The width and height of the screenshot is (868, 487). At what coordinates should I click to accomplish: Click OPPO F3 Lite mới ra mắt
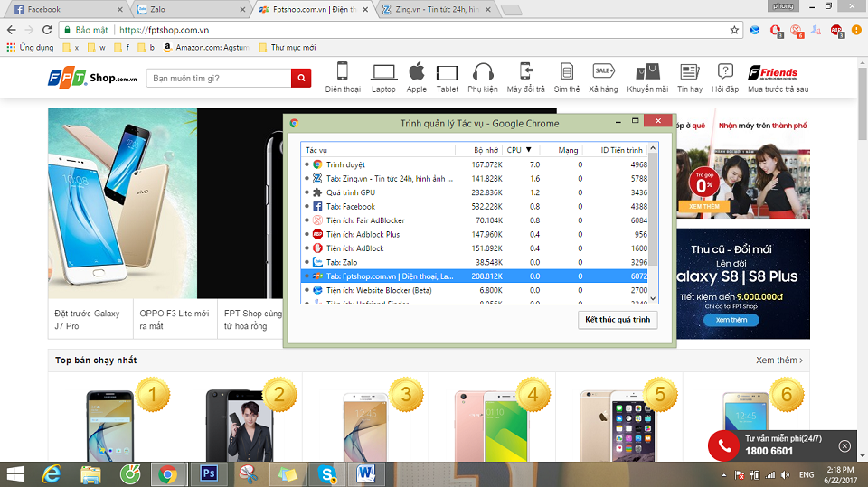coord(175,319)
